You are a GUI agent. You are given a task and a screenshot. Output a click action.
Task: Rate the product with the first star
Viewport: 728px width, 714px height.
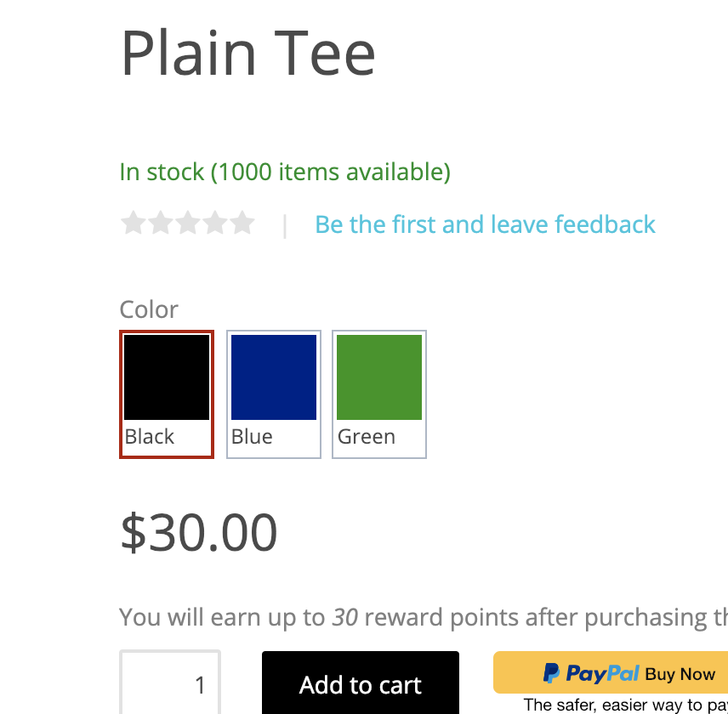click(134, 224)
